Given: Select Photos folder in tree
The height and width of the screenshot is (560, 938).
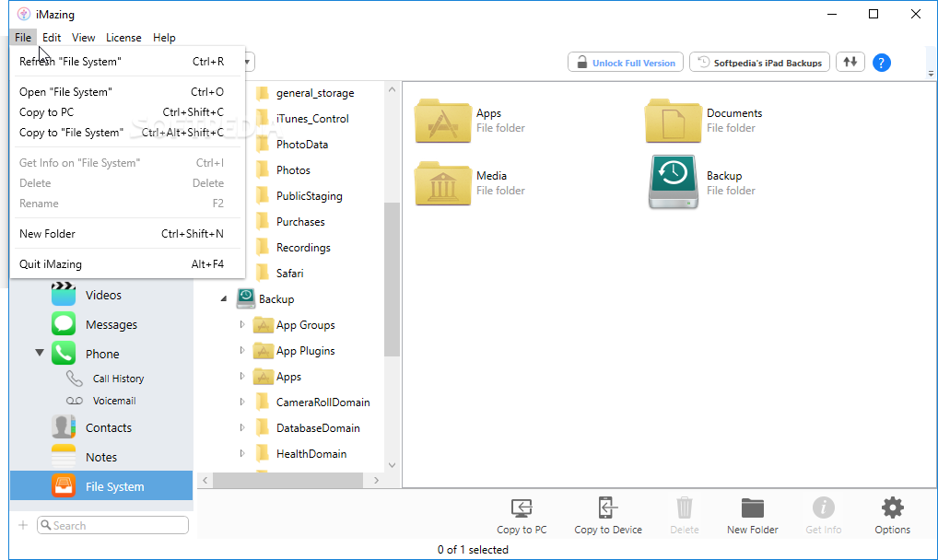Looking at the screenshot, I should click(283, 169).
